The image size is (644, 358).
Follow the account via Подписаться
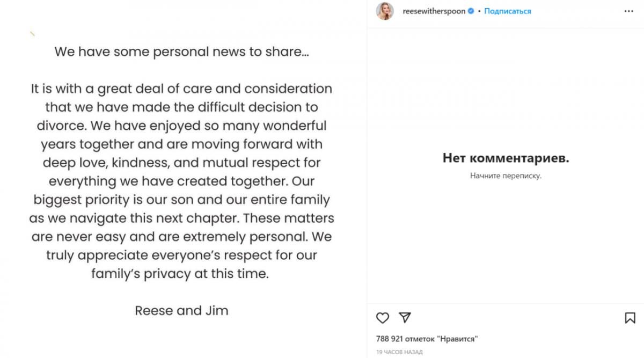[507, 11]
